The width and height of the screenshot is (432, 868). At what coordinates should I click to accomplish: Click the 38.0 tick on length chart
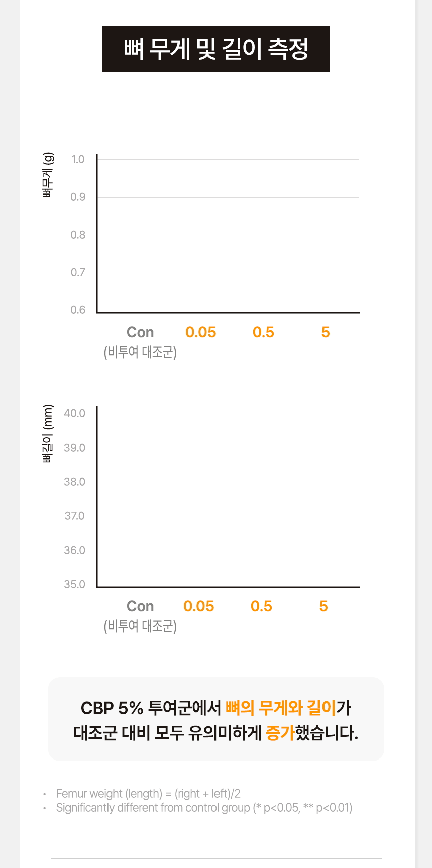click(74, 482)
